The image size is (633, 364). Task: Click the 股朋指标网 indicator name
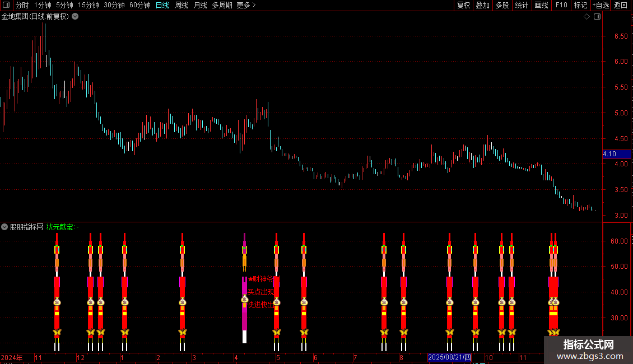(27, 227)
